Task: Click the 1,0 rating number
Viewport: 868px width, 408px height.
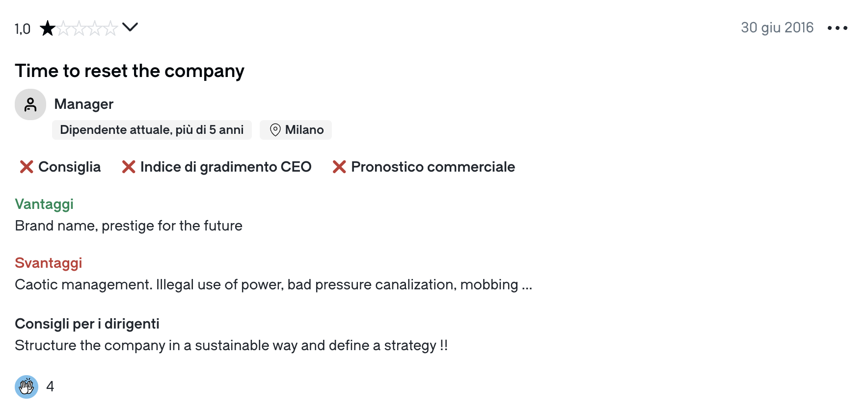Action: (23, 29)
